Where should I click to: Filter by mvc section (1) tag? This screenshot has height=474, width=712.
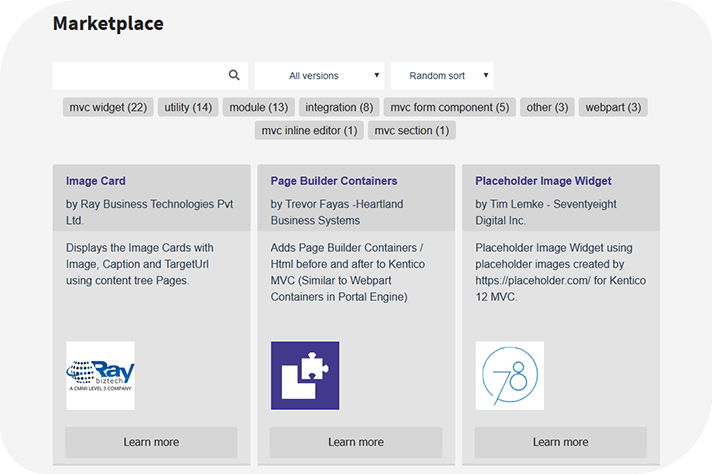pos(412,130)
